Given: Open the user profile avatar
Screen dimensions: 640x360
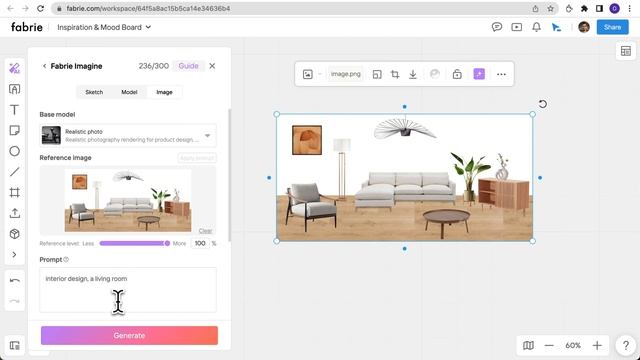Looking at the screenshot, I should tap(584, 27).
